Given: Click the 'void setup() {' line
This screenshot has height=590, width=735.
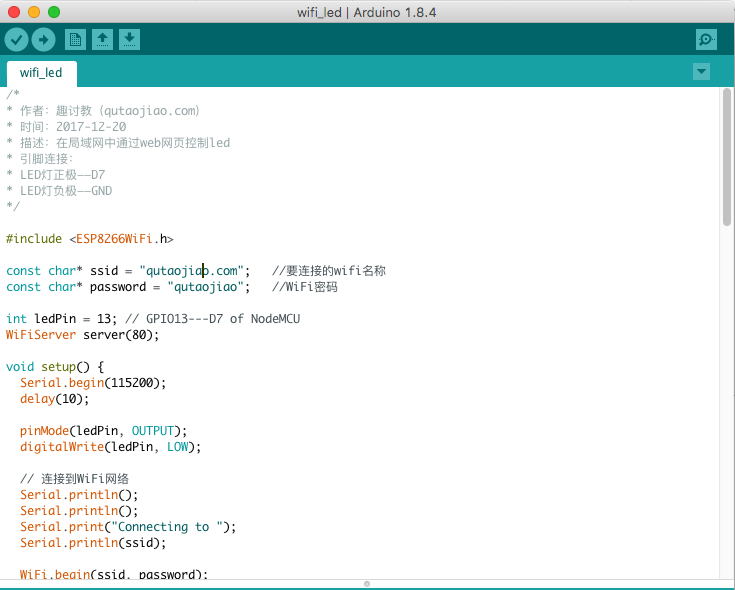Looking at the screenshot, I should [x=55, y=366].
